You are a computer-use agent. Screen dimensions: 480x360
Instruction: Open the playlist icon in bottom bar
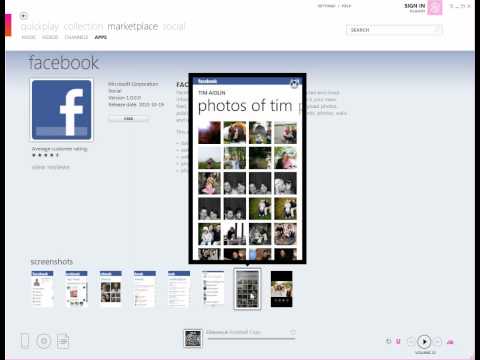pyautogui.click(x=63, y=341)
